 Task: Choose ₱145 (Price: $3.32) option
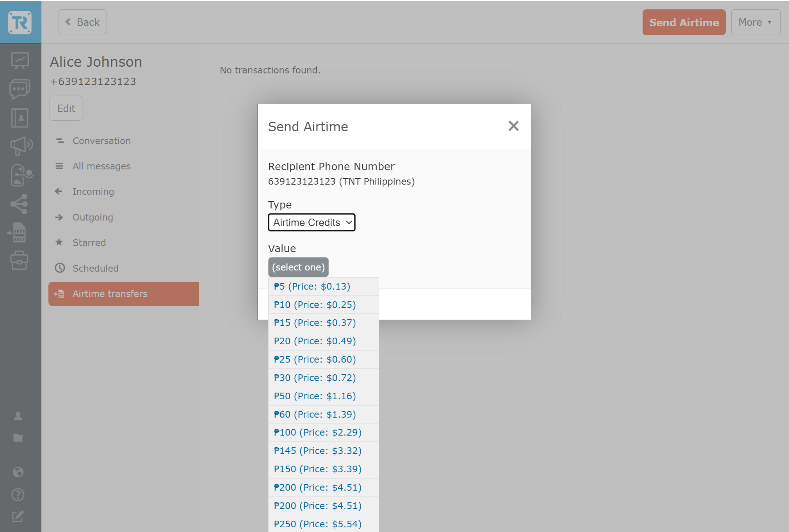[323, 451]
